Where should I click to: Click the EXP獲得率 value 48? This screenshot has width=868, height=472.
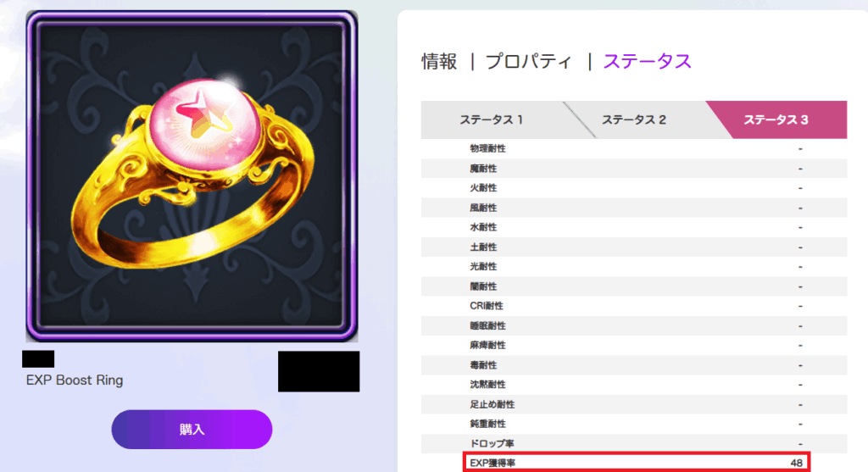click(x=796, y=464)
